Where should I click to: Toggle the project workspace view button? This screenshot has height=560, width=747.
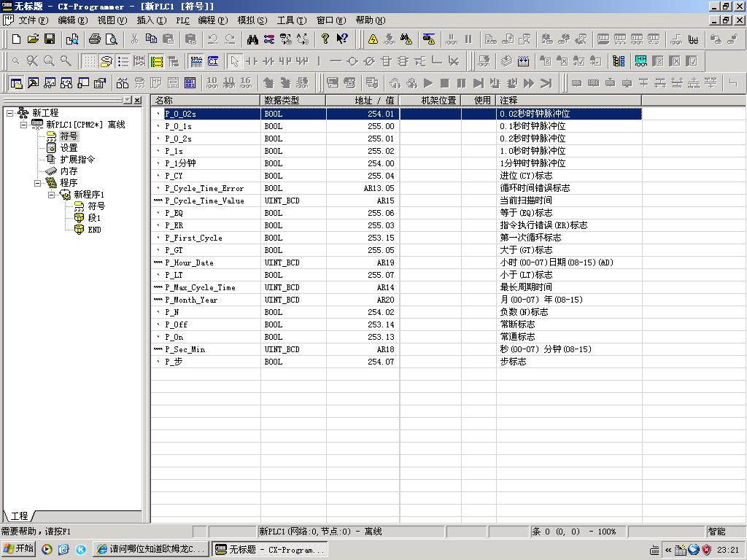tap(16, 83)
